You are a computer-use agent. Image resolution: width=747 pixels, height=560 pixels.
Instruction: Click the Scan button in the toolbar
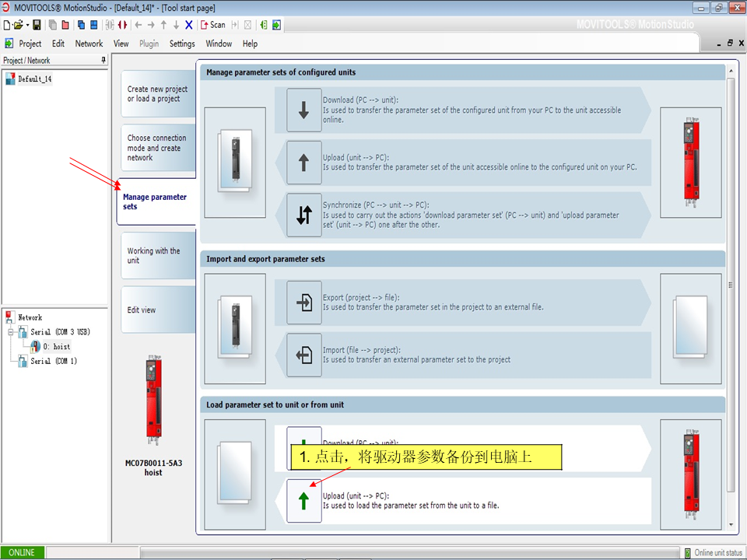pos(212,25)
